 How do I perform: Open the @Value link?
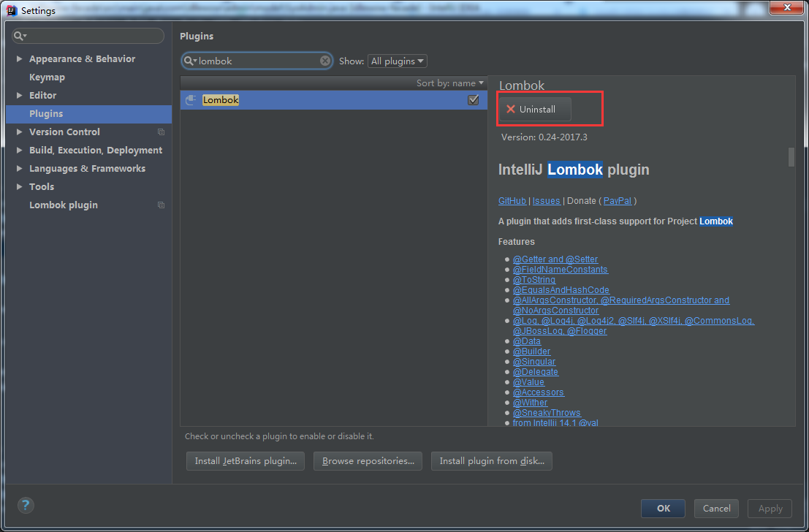[x=528, y=382]
